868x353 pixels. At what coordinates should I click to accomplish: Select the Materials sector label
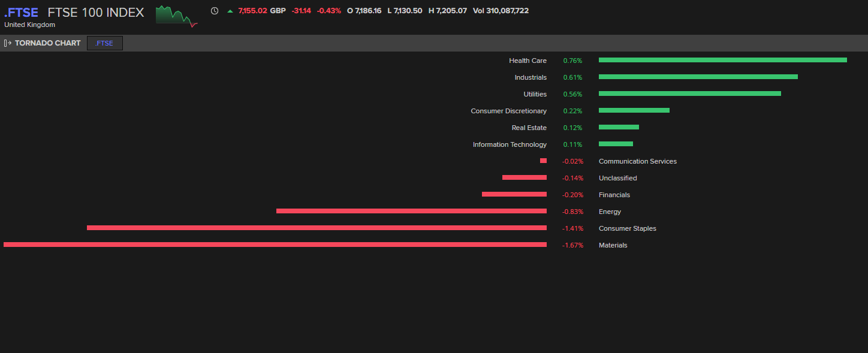pos(613,245)
